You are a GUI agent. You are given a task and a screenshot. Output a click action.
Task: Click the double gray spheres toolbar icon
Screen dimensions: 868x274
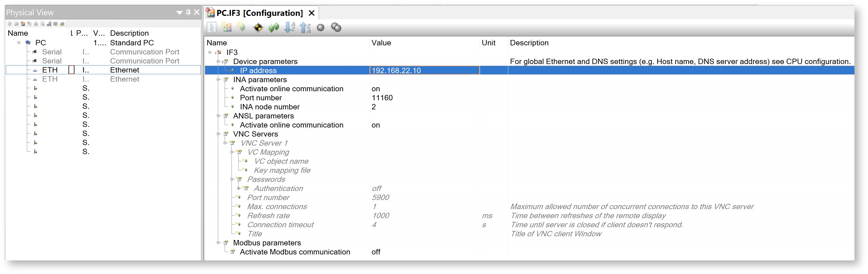[x=336, y=28]
